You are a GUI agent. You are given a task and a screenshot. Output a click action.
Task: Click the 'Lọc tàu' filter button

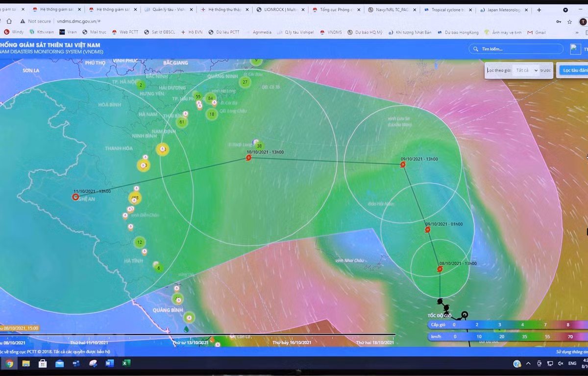coord(573,70)
